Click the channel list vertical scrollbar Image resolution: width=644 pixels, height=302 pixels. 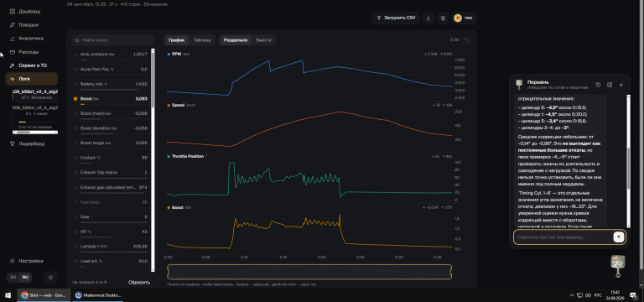coord(153,160)
